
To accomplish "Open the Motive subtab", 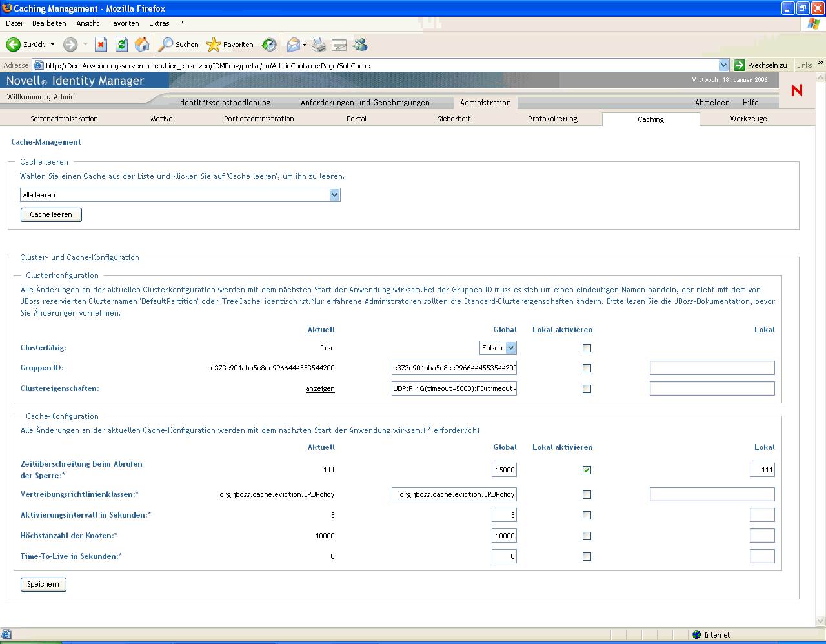I will click(161, 119).
